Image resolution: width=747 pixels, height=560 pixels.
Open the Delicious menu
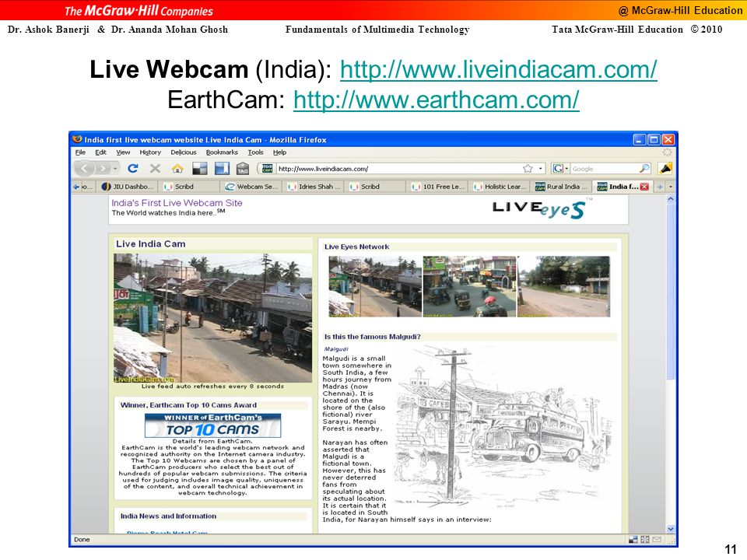[x=184, y=152]
